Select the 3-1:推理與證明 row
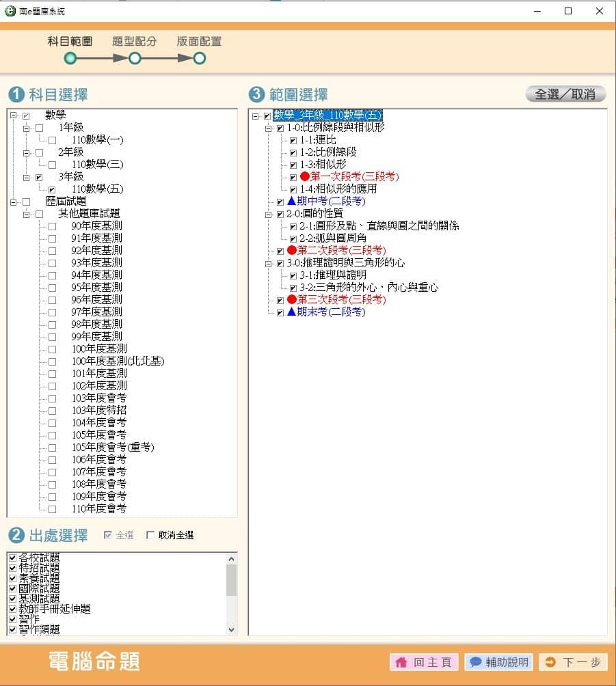Screen dimensions: 616x686 pos(333,275)
